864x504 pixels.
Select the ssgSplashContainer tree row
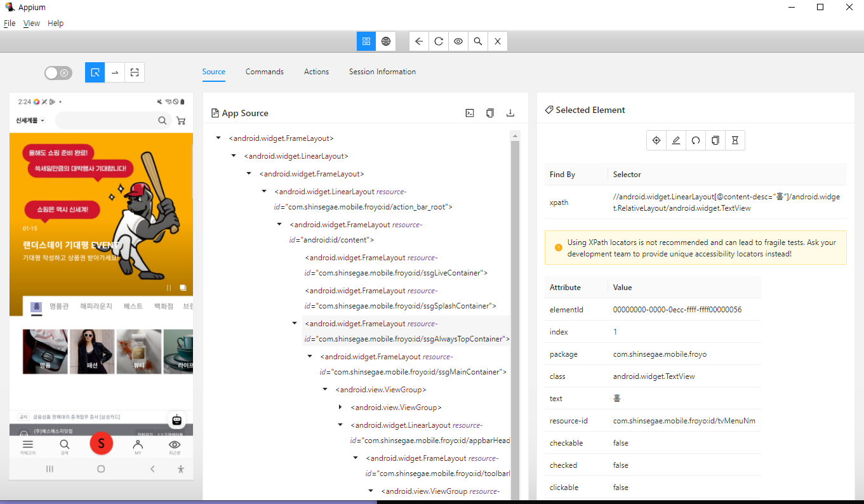point(401,298)
